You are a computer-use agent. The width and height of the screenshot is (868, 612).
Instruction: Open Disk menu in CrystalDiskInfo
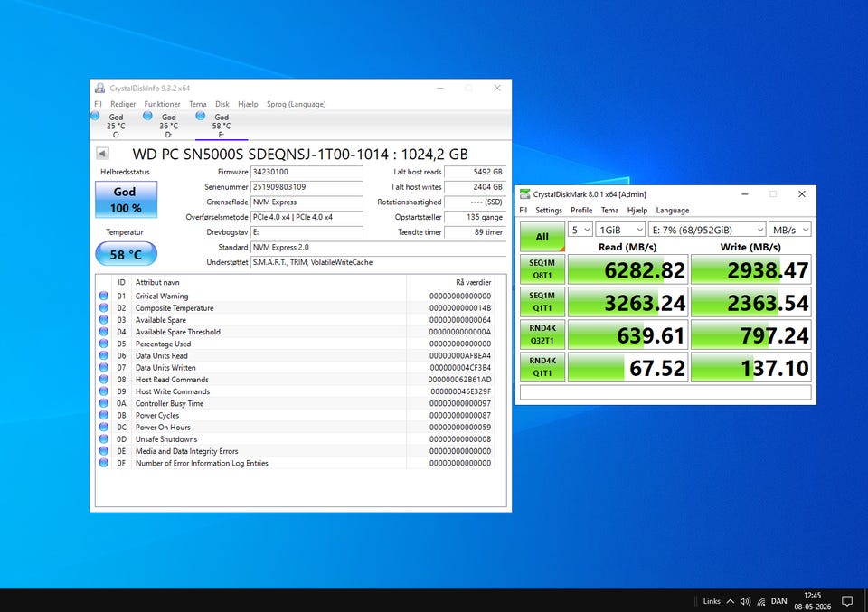coord(222,104)
